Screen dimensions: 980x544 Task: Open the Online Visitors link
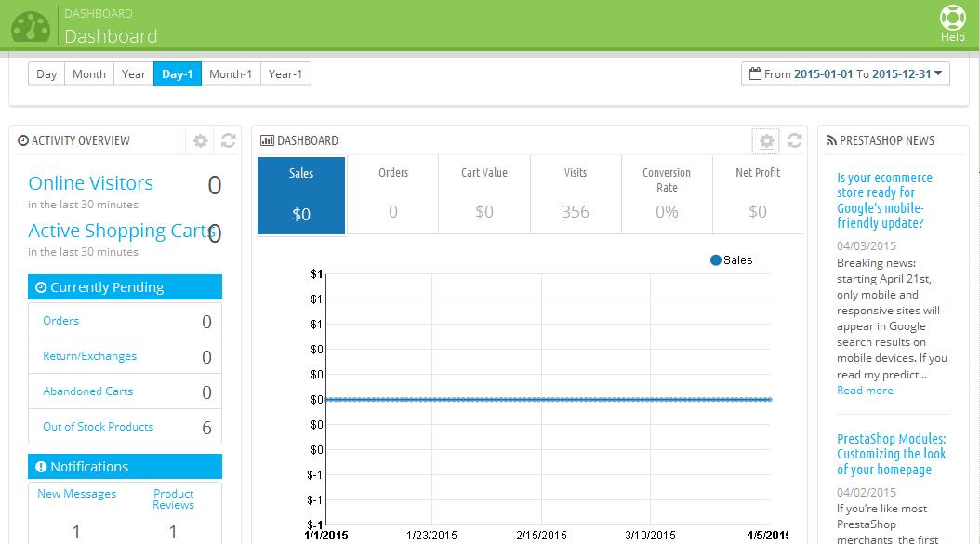tap(90, 183)
